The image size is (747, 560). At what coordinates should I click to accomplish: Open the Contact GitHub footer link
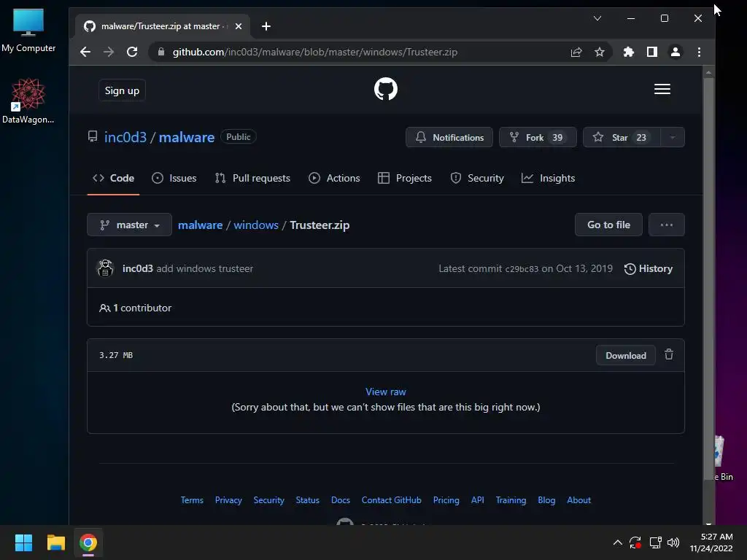coord(391,500)
